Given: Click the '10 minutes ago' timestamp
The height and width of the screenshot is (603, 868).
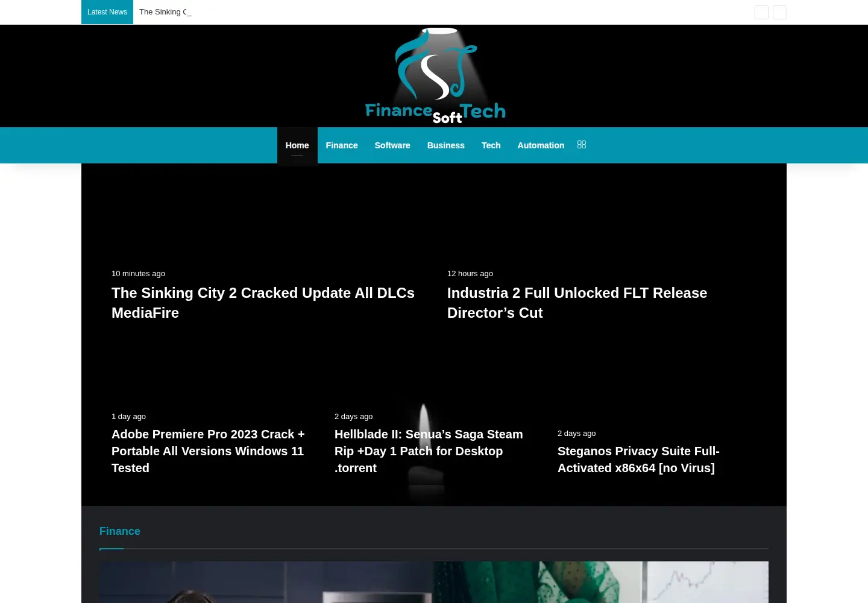Looking at the screenshot, I should (x=138, y=274).
